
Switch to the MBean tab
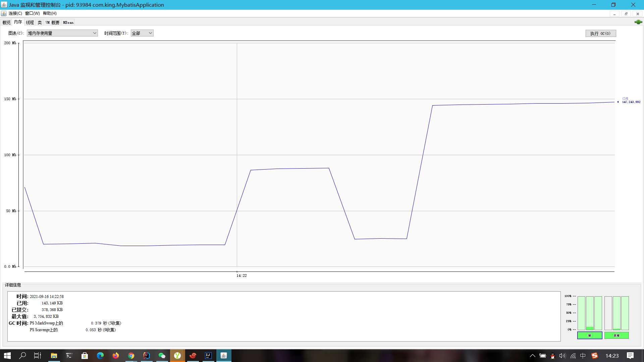pos(68,22)
